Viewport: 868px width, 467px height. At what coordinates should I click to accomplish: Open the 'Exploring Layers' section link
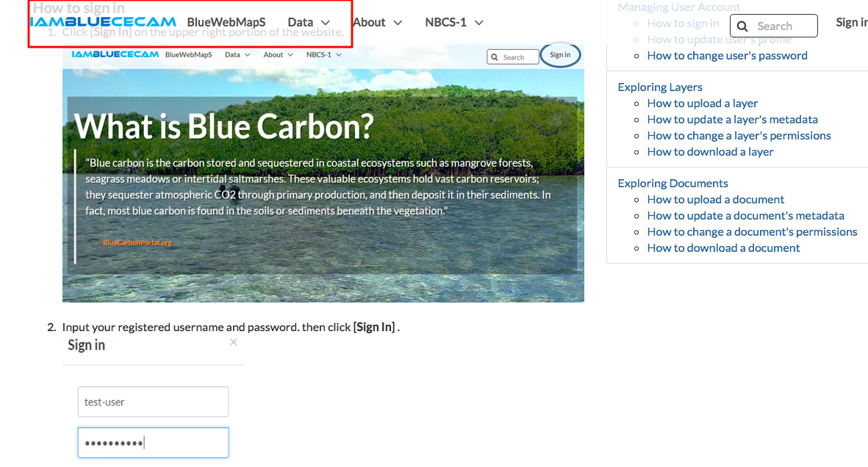pyautogui.click(x=660, y=87)
